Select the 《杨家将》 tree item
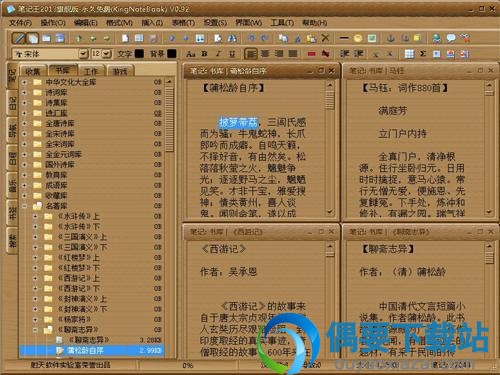Screen dimensions: 500x375 (x=74, y=319)
